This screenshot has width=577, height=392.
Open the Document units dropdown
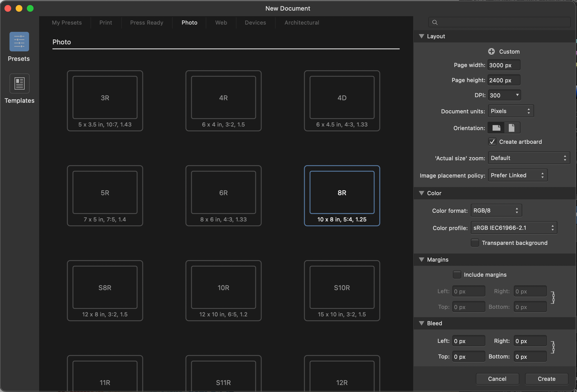[510, 111]
